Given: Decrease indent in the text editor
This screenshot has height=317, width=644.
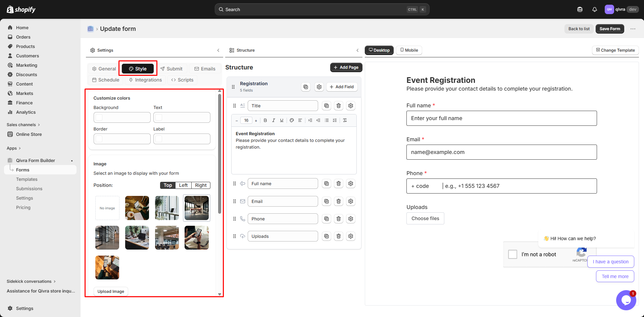Looking at the screenshot, I should 318,120.
